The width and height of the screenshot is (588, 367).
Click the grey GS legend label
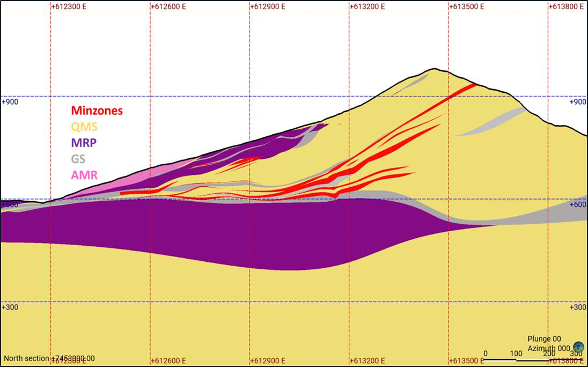[78, 159]
